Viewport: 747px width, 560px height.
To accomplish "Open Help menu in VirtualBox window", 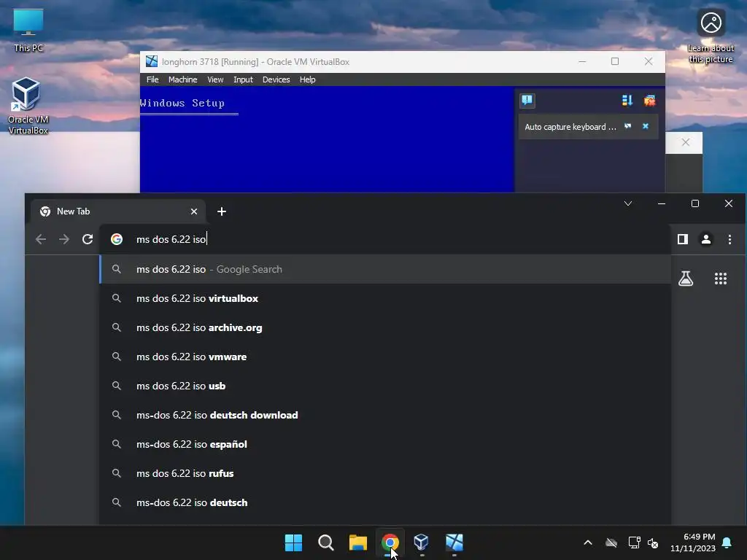I will [307, 79].
